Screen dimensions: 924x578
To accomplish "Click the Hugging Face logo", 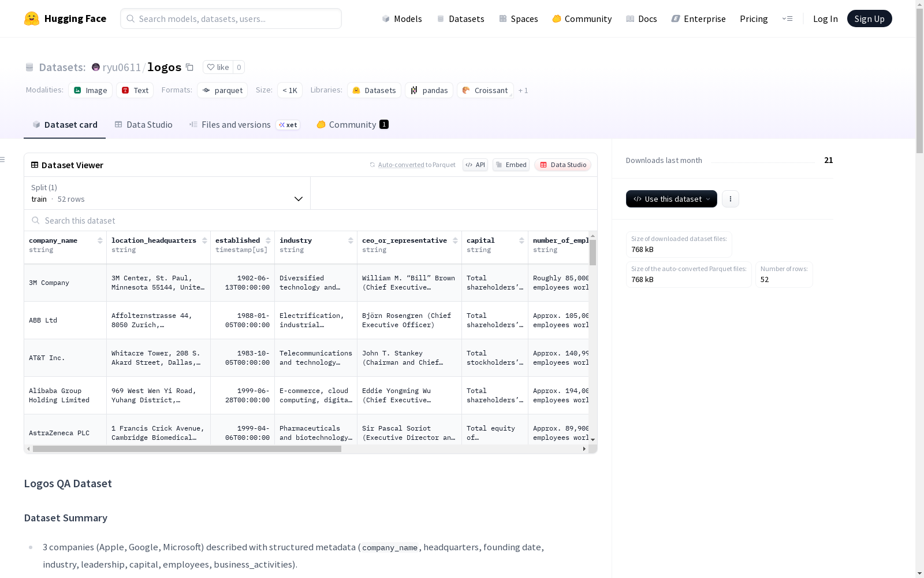I will click(x=65, y=18).
